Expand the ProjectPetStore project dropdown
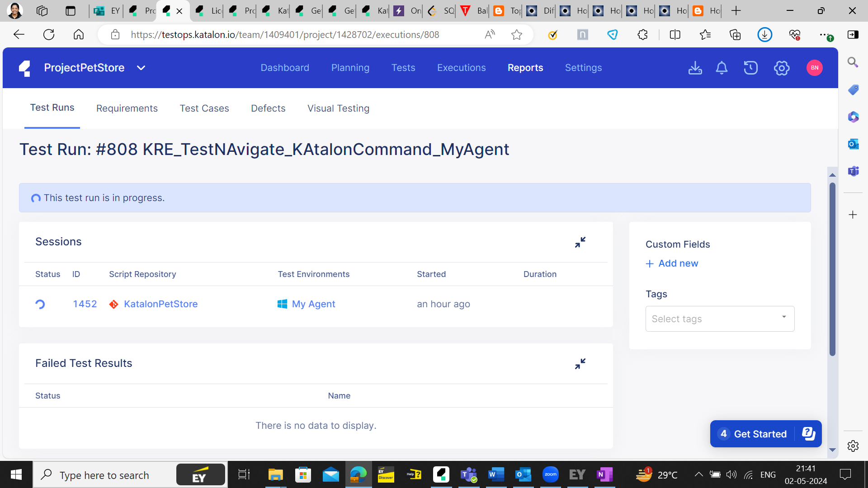This screenshot has height=488, width=868. tap(141, 68)
